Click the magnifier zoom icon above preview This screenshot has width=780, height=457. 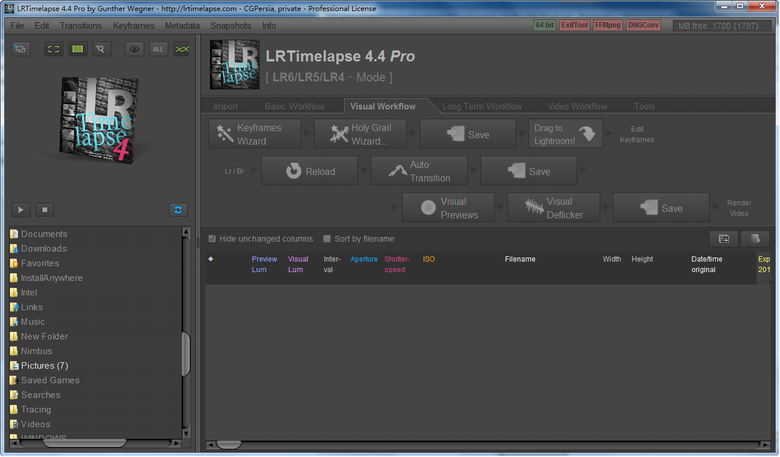[100, 48]
